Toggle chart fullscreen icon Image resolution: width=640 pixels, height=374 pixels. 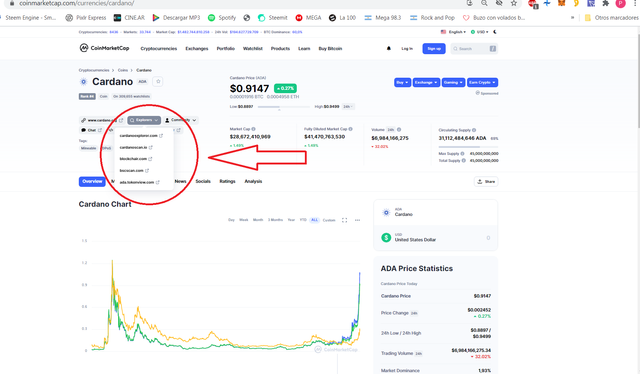[344, 220]
